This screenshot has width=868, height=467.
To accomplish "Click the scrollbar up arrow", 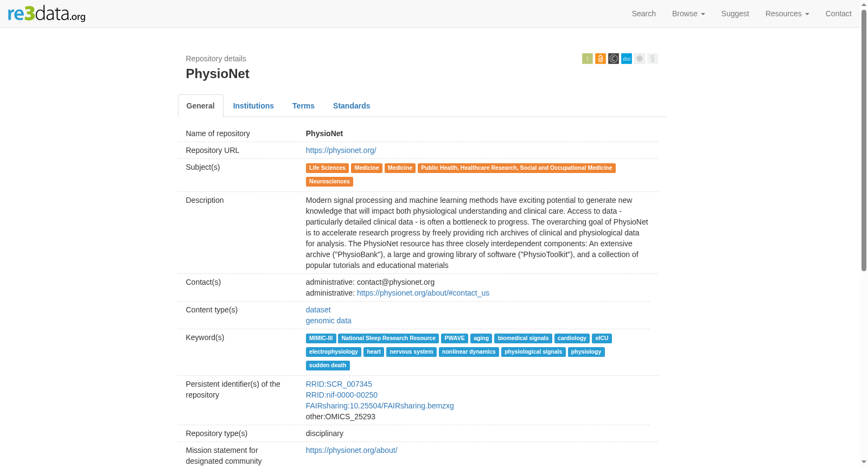I will tap(864, 4).
